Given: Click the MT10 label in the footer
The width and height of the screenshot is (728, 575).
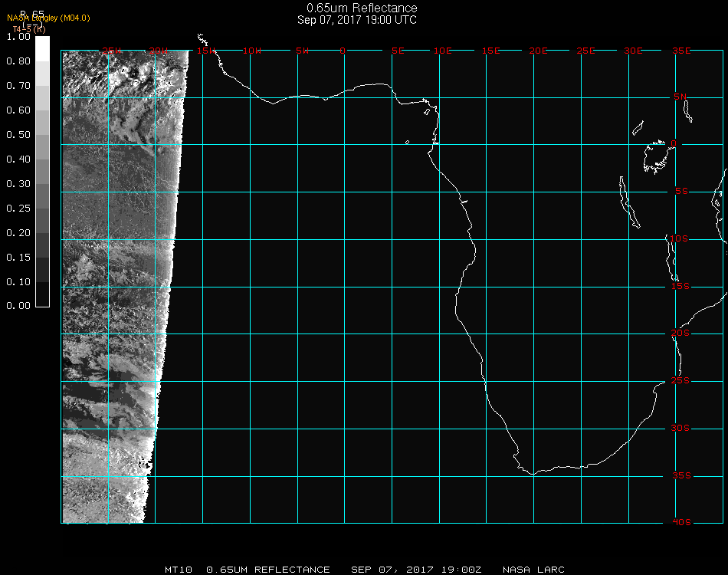Looking at the screenshot, I should pos(177,570).
